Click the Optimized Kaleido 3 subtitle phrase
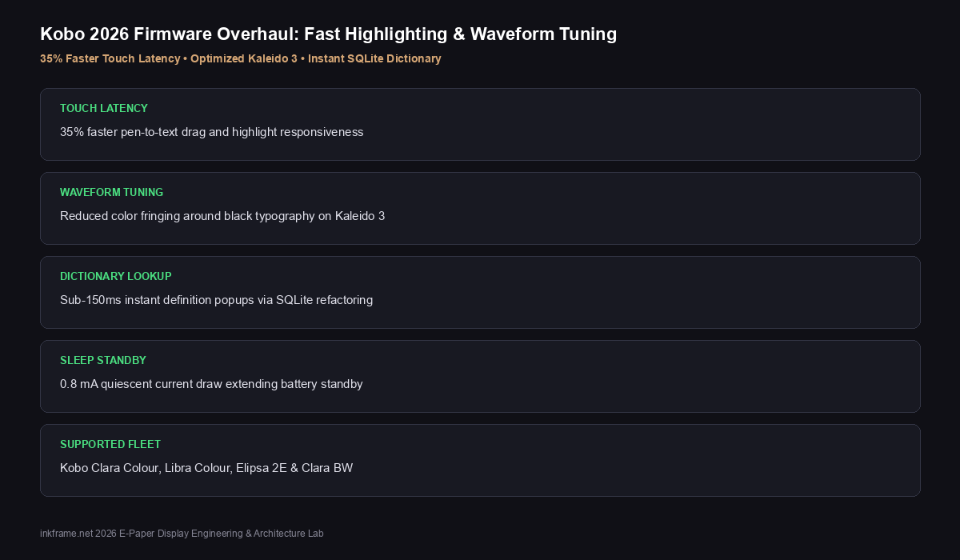The height and width of the screenshot is (560, 960). click(244, 58)
